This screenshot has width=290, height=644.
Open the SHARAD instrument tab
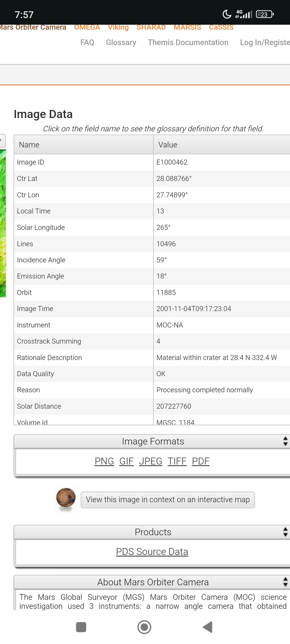coord(151,27)
